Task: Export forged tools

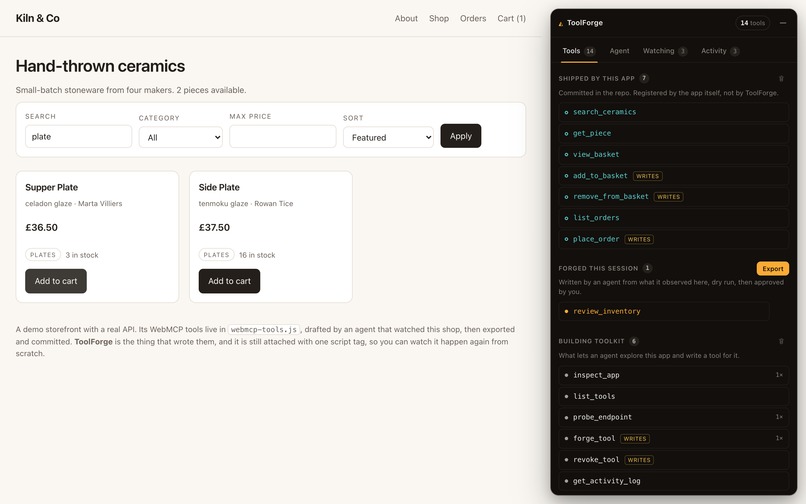Action: [773, 268]
